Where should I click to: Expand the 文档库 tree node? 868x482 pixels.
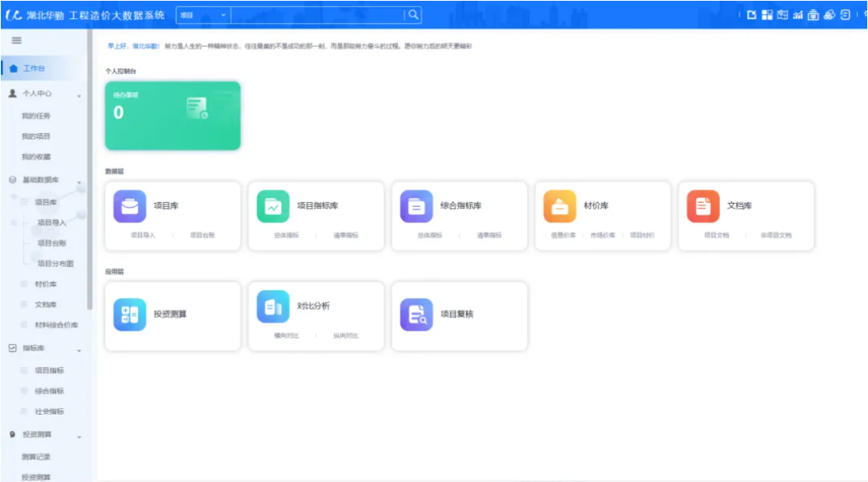(x=24, y=304)
